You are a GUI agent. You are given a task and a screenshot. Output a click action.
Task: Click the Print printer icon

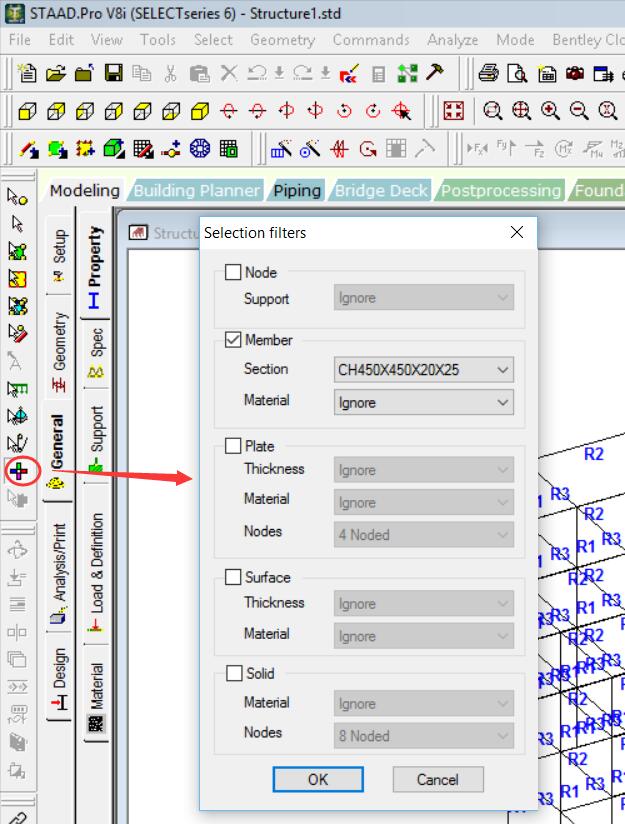coord(489,73)
